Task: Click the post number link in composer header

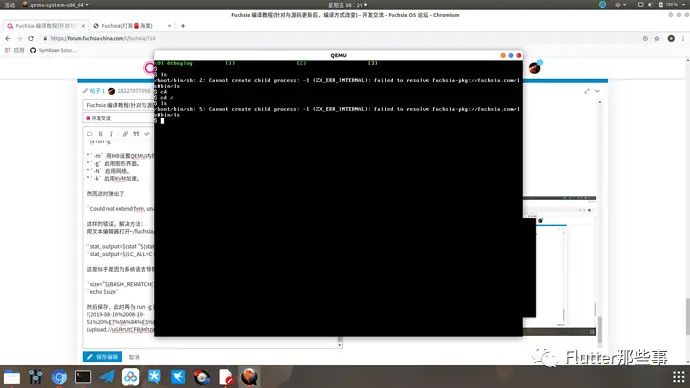Action: coord(97,91)
